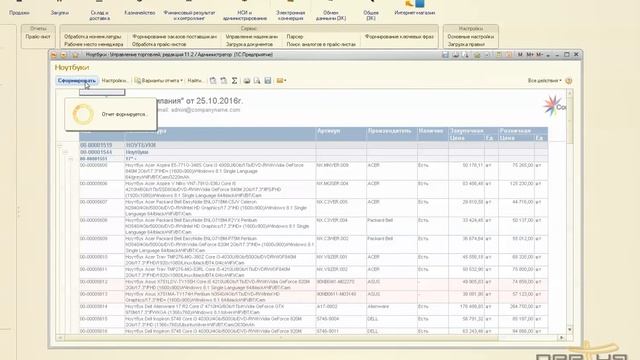Image resolution: width=640 pixels, height=360 pixels.
Task: Click the save icon in the window title bar
Action: [445, 55]
